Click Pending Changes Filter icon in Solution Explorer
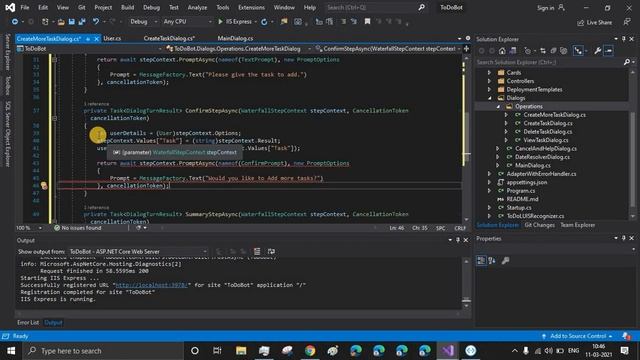Image resolution: width=640 pixels, height=360 pixels. (x=528, y=51)
